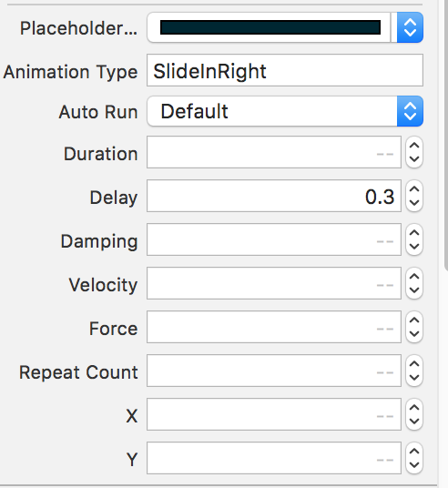
Task: Expand the Placeholder color dropdown arrows
Action: point(410,27)
